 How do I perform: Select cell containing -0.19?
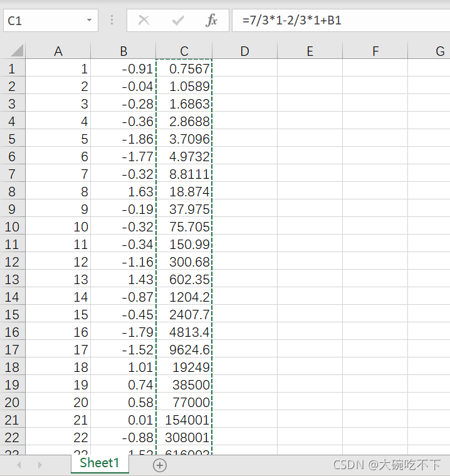(123, 209)
